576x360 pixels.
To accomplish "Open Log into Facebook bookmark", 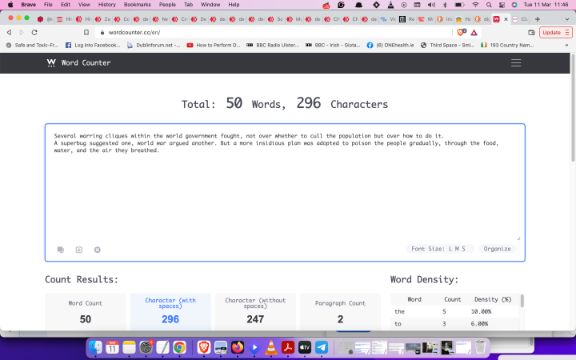I will tap(93, 45).
